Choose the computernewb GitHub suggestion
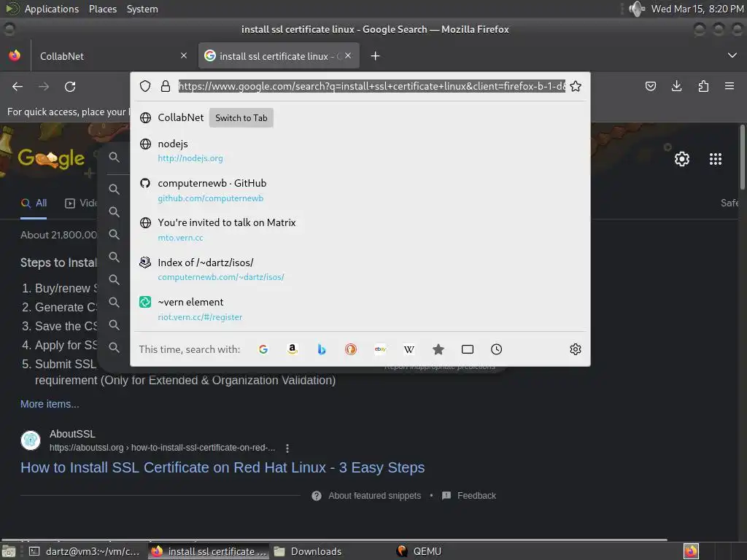 coord(360,190)
